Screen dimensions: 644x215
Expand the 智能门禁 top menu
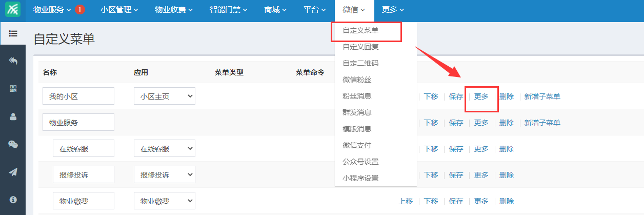pyautogui.click(x=229, y=9)
